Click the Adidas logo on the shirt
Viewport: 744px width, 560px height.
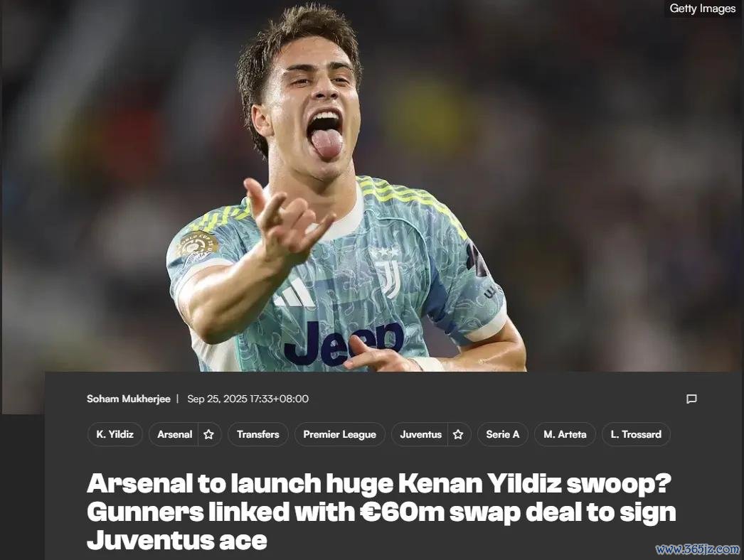click(x=294, y=293)
